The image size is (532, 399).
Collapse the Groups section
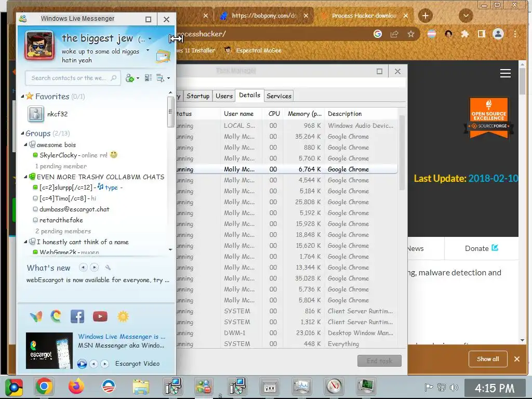point(22,134)
